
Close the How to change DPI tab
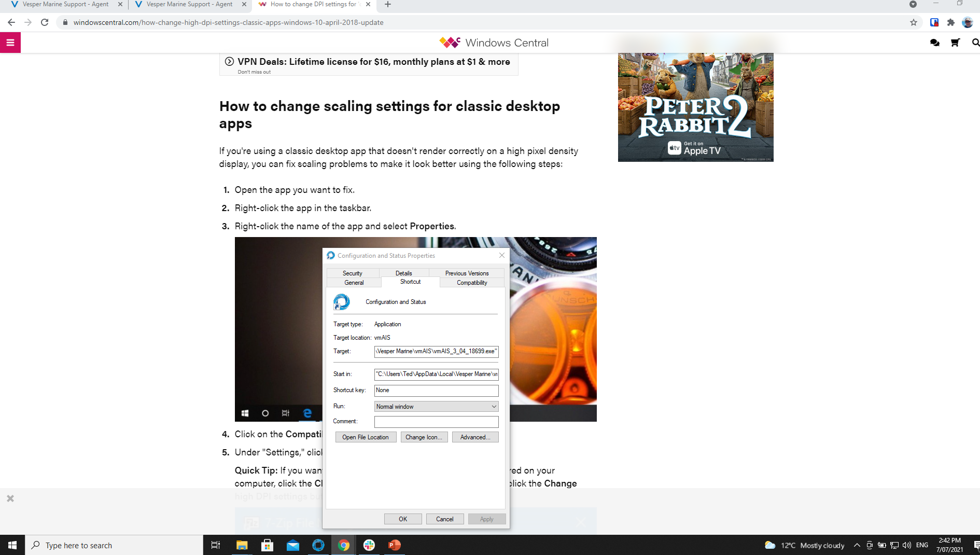(368, 5)
